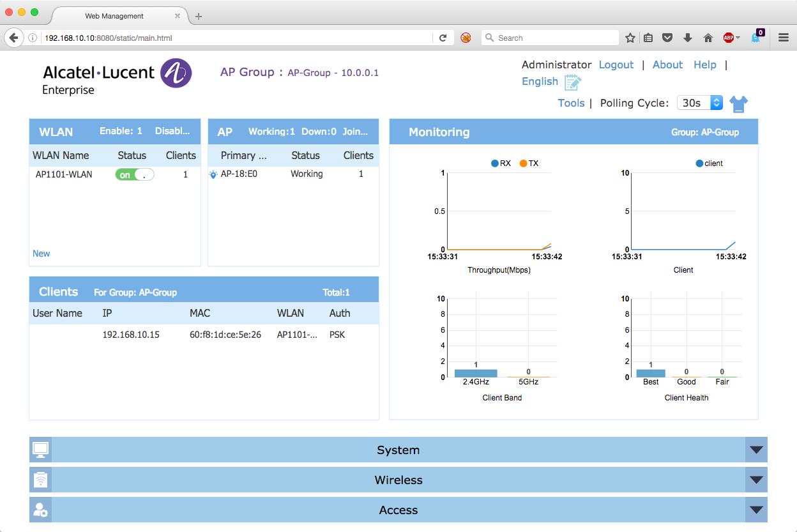Viewport: 797px width, 532px height.
Task: Toggle the TX series in Throughput legend
Action: click(529, 163)
